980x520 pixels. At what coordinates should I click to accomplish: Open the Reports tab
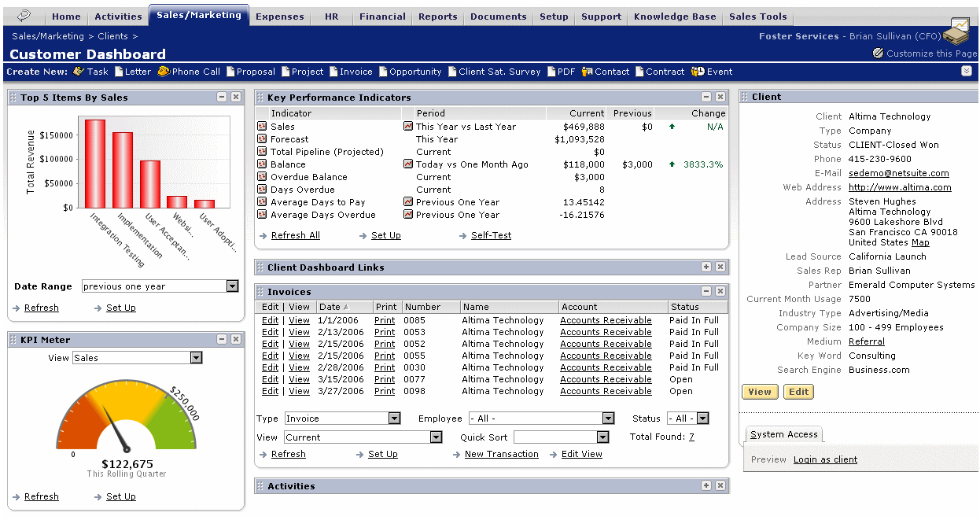pos(438,17)
